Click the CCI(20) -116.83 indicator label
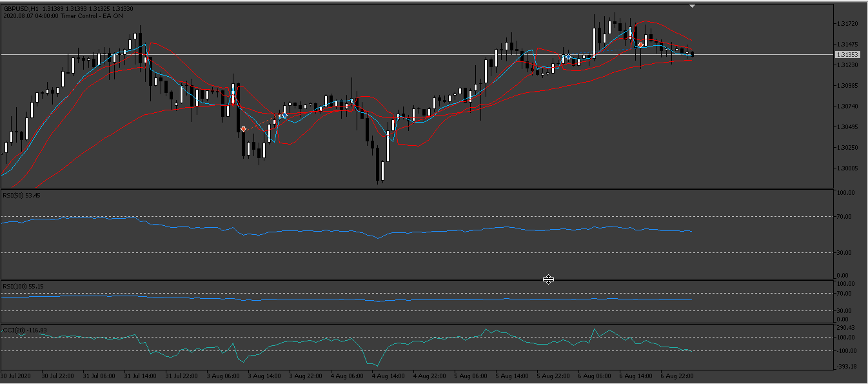 point(25,330)
